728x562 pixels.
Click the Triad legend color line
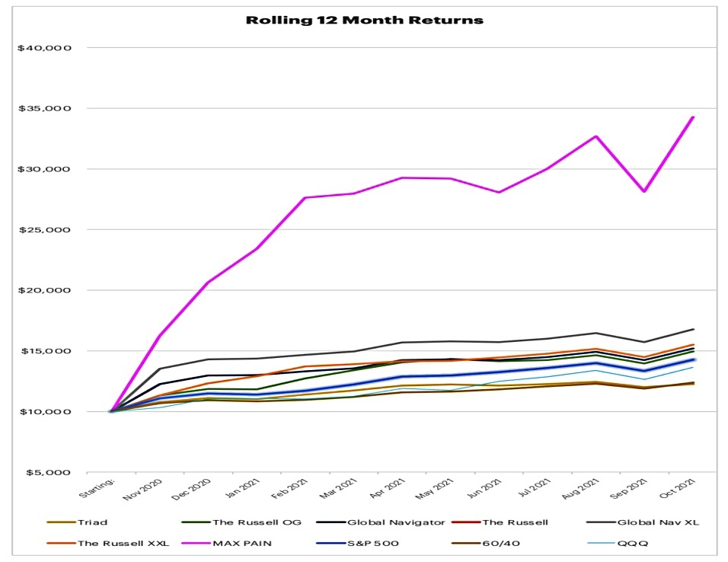(x=61, y=522)
